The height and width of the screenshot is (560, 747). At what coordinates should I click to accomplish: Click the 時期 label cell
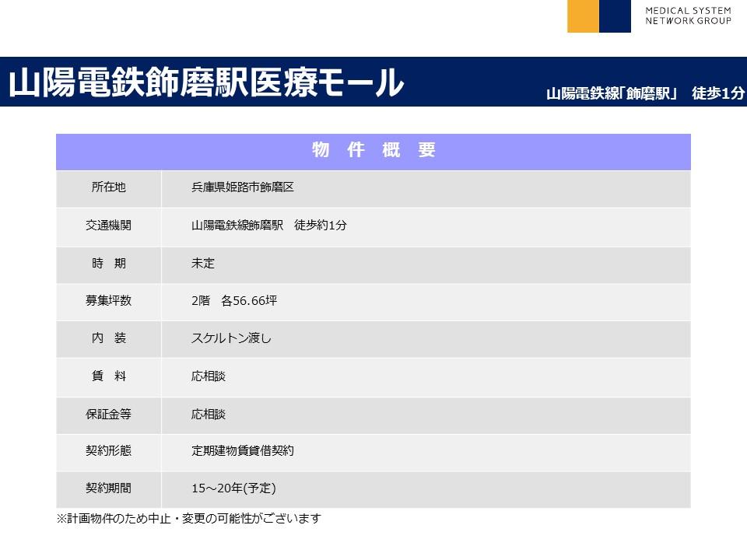(109, 264)
